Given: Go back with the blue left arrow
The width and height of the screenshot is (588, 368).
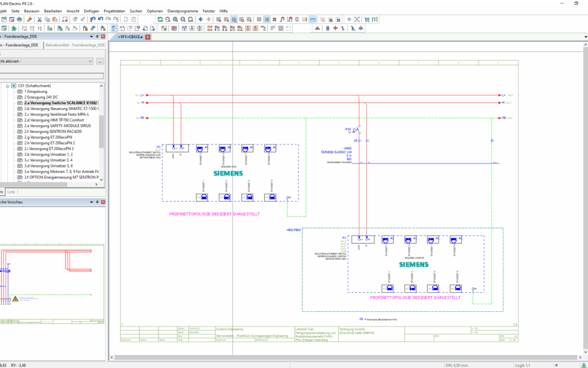Looking at the screenshot, I should (x=200, y=20).
